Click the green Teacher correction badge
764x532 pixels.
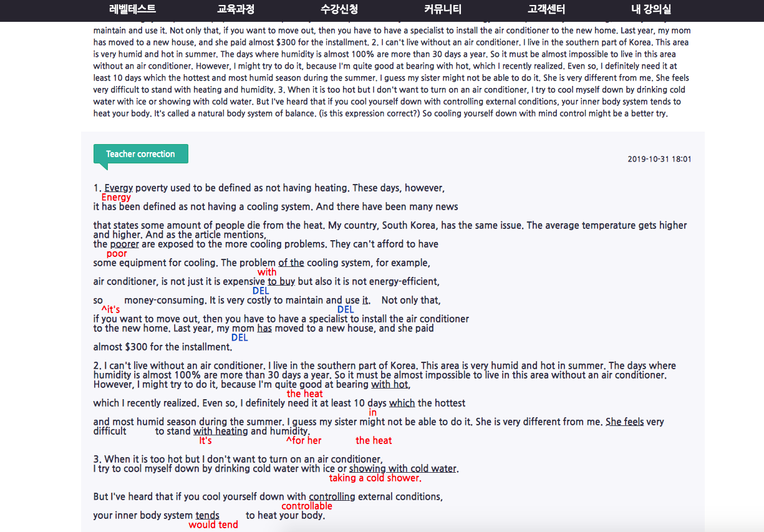(x=140, y=154)
